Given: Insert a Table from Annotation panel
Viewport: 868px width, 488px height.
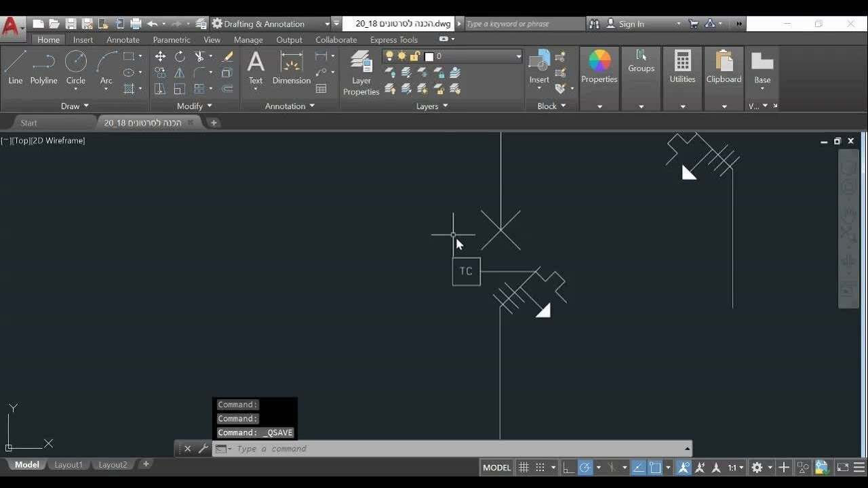Looking at the screenshot, I should pos(321,89).
